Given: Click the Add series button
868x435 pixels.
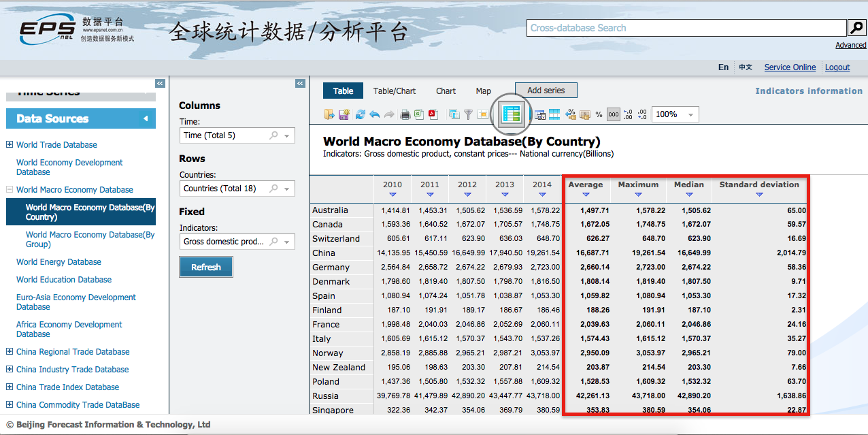Looking at the screenshot, I should point(546,90).
